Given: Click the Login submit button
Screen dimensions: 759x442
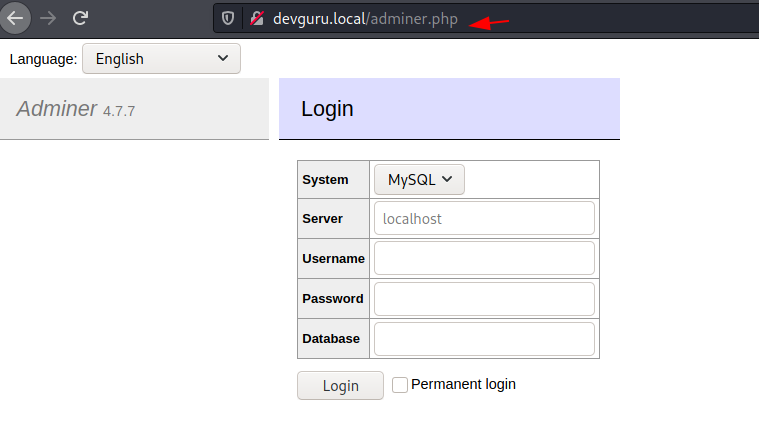Looking at the screenshot, I should coord(340,385).
